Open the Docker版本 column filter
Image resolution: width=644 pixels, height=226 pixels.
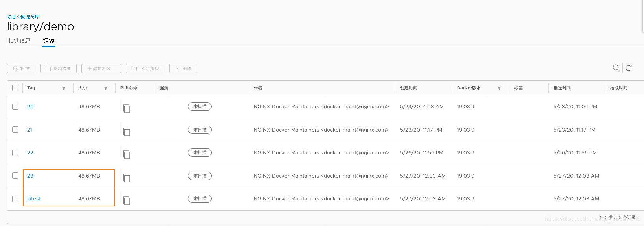click(499, 89)
